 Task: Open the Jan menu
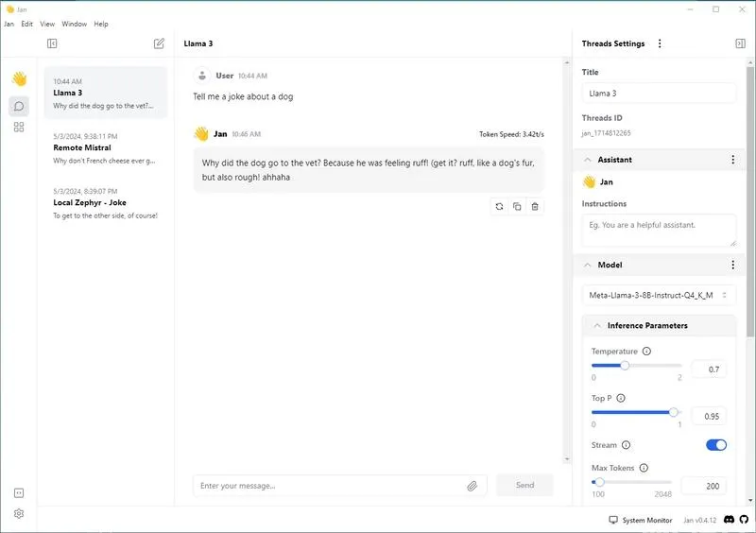pos(9,24)
